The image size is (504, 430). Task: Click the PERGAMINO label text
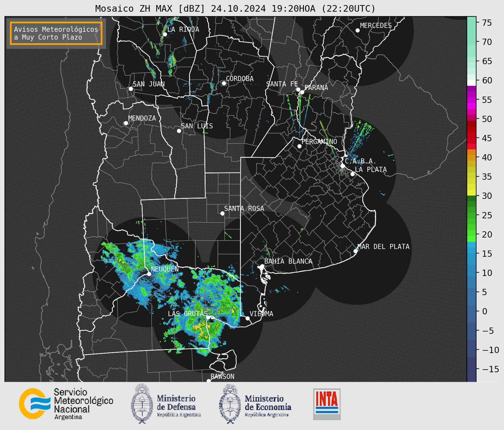tap(319, 141)
